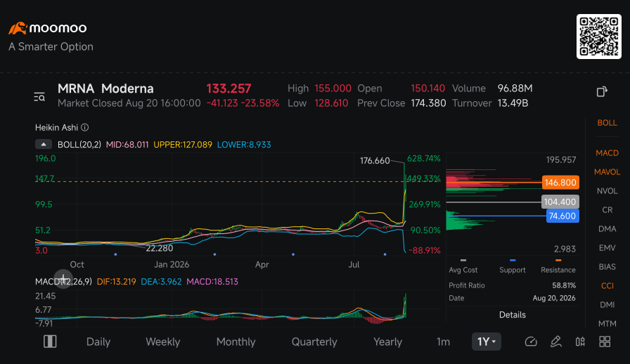Click the DEA:3.962 value
The height and width of the screenshot is (364, 630).
[161, 282]
